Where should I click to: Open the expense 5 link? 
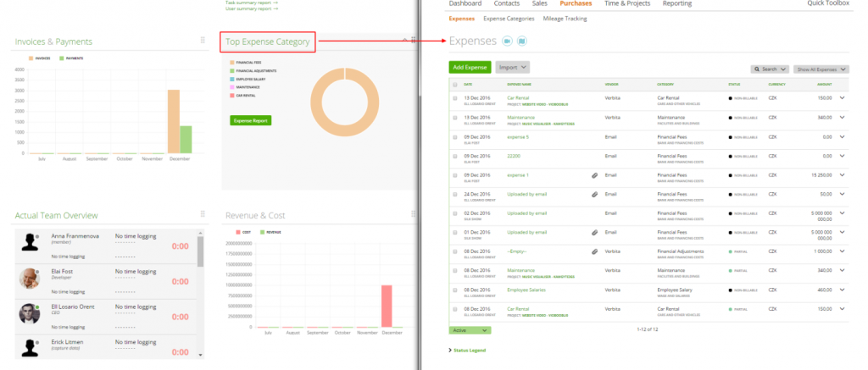pyautogui.click(x=518, y=137)
